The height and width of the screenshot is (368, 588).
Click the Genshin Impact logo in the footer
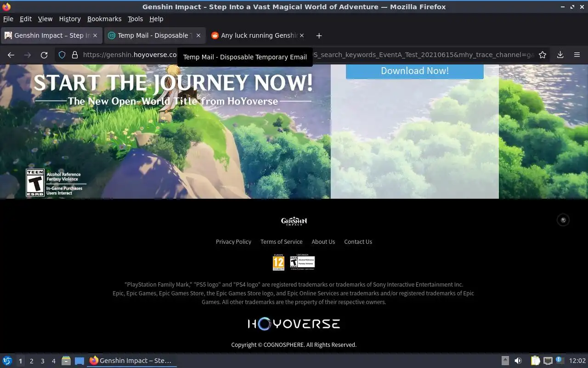(294, 221)
